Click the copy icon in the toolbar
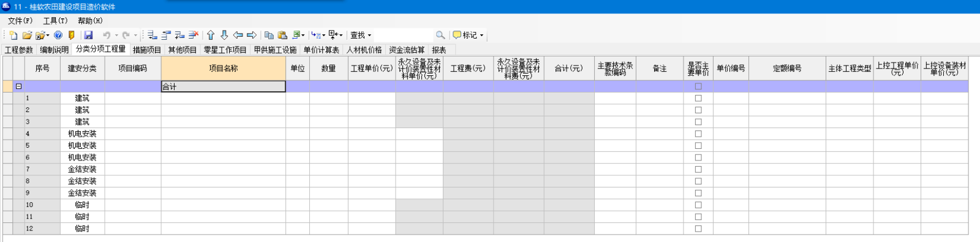The image size is (980, 242). coord(269,36)
